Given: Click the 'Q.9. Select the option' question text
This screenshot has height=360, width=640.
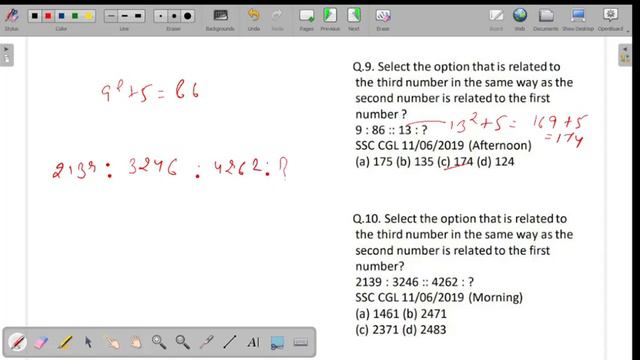Looking at the screenshot, I should click(x=463, y=90).
